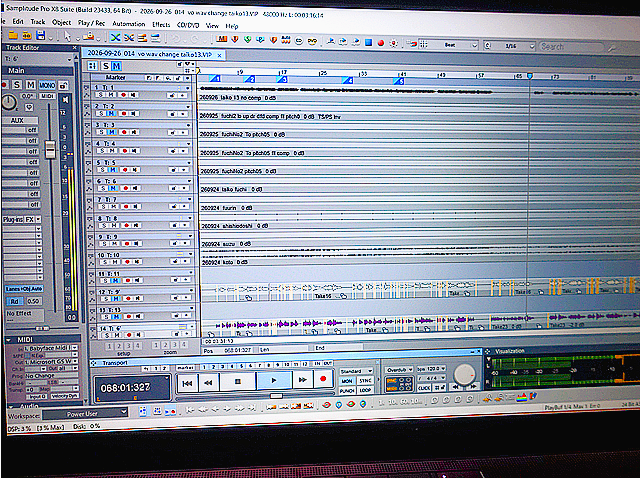Solo track 2 using its S button
640x478 pixels.
coord(101,113)
